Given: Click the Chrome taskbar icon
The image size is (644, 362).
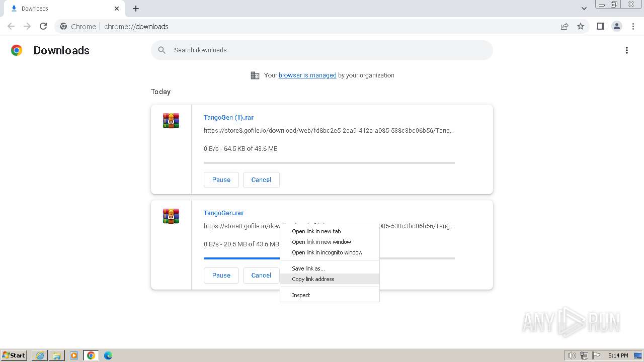Looking at the screenshot, I should tap(91, 355).
